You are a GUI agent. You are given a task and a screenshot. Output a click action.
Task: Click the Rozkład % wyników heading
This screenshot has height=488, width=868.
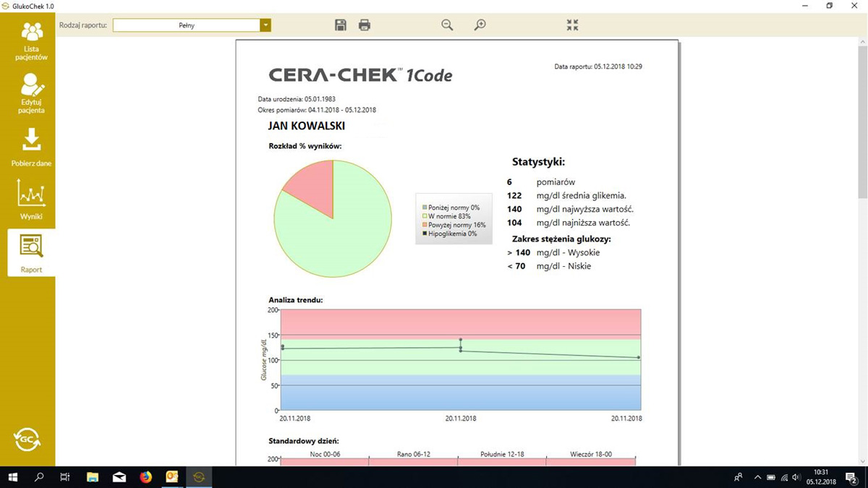coord(305,146)
